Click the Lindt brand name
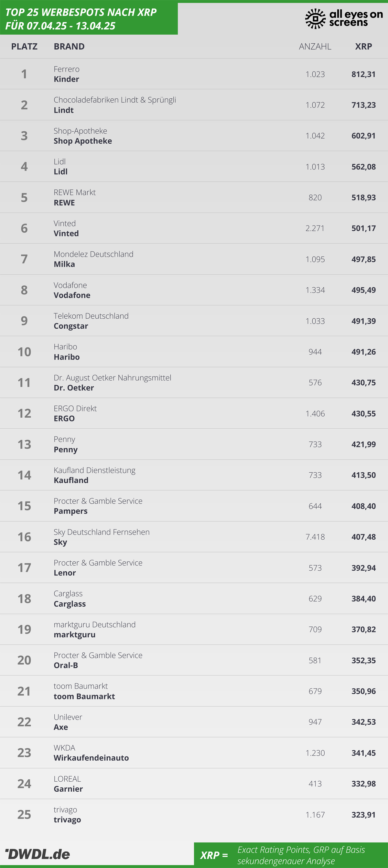This screenshot has height=868, width=388. 64,110
